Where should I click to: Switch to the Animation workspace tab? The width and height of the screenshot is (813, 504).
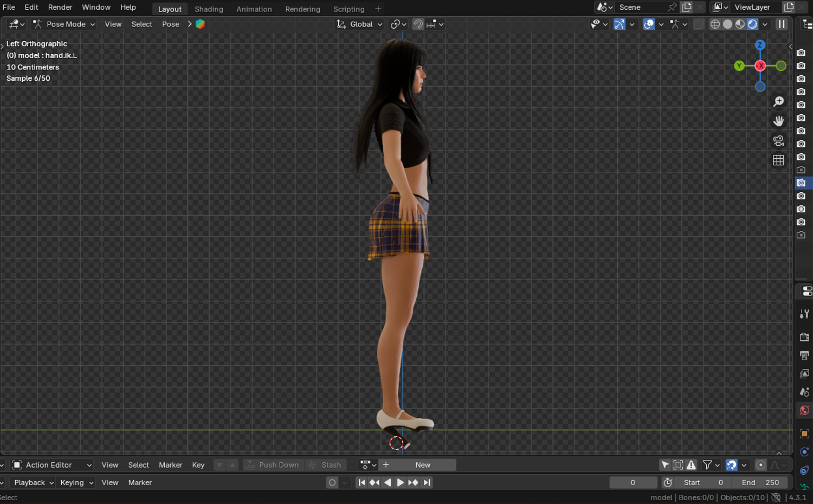[x=254, y=9]
